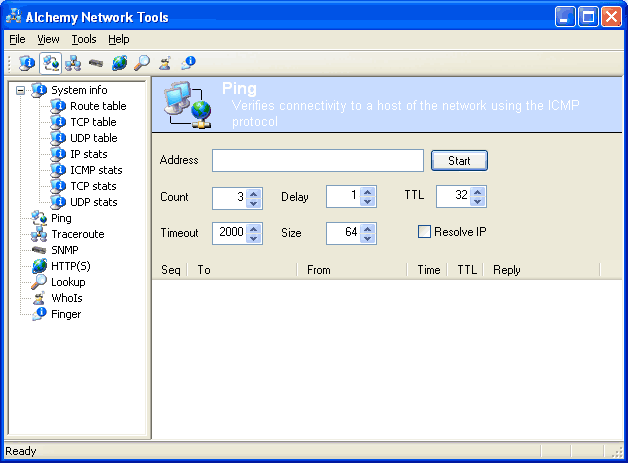Sort results by To column
The image size is (628, 463).
242,270
